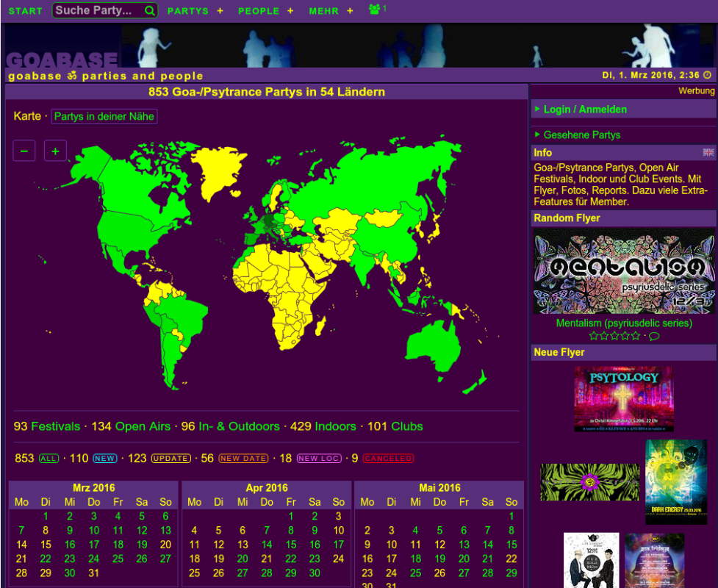Click the clock icon beside the date
The width and height of the screenshot is (718, 588).
(707, 75)
